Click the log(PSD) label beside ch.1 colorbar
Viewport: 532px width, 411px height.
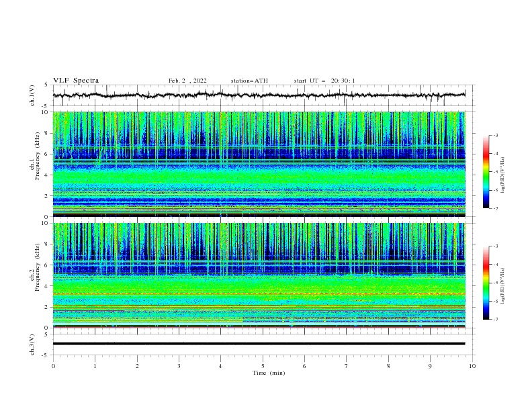pos(503,175)
